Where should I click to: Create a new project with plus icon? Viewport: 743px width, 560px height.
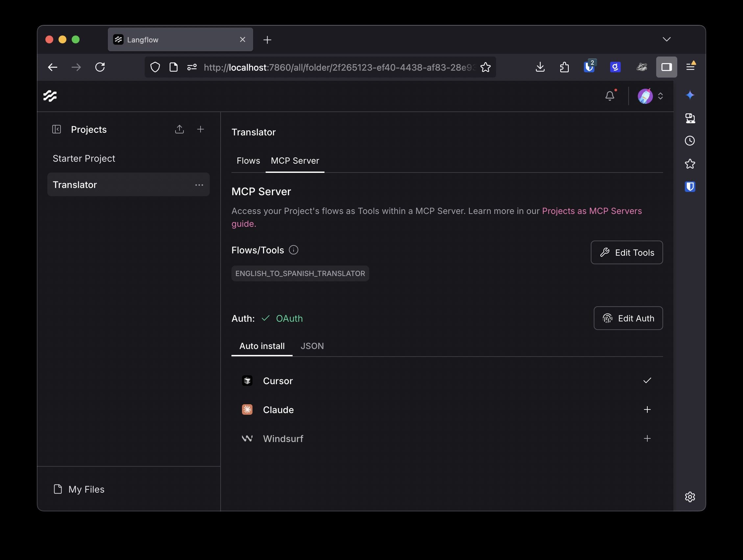(x=201, y=129)
